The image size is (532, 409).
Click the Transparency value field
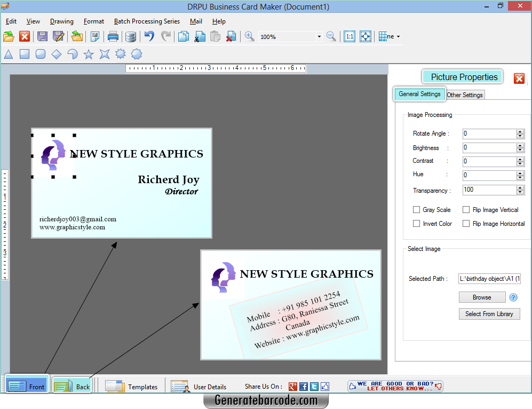coord(489,190)
